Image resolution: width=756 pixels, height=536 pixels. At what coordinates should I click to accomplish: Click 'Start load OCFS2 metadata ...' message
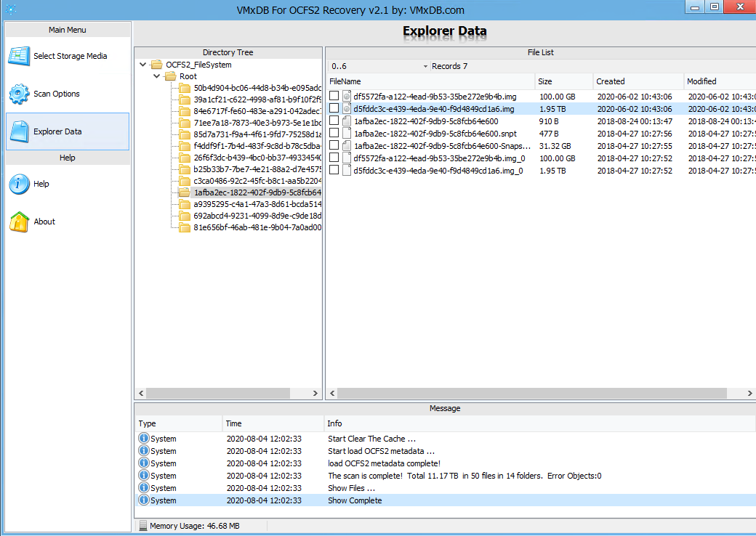click(381, 451)
